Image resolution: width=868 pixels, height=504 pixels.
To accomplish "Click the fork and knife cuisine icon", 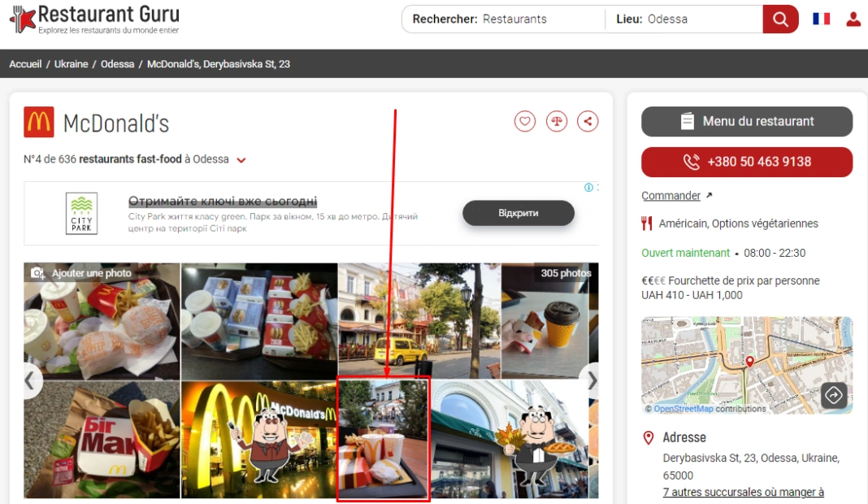I will 646,224.
